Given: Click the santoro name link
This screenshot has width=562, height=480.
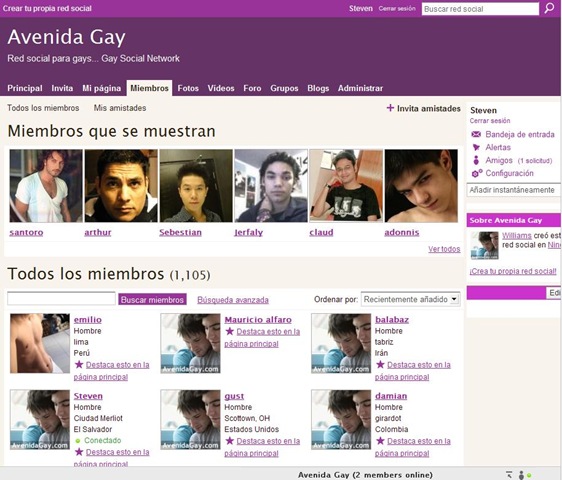Looking at the screenshot, I should tap(26, 232).
